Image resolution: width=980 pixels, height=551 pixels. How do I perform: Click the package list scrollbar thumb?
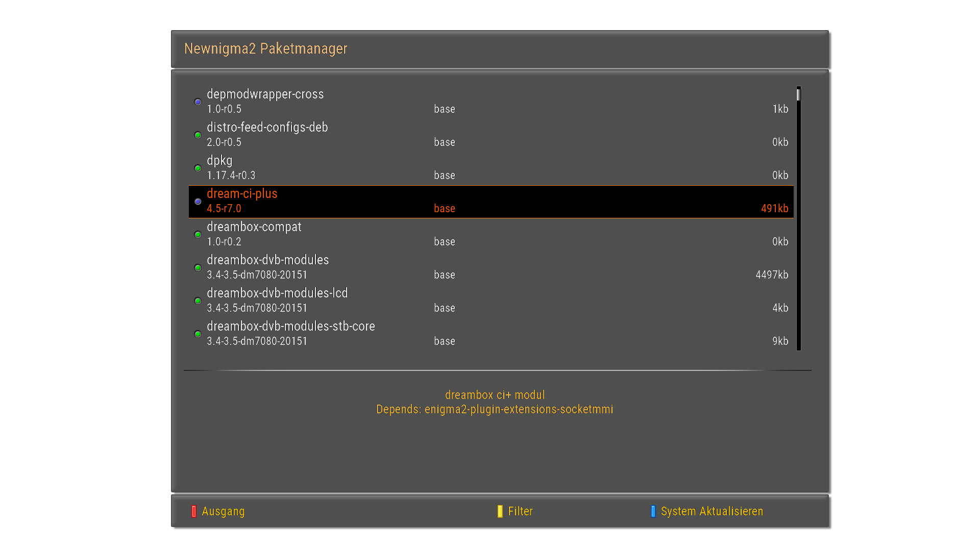pos(798,94)
